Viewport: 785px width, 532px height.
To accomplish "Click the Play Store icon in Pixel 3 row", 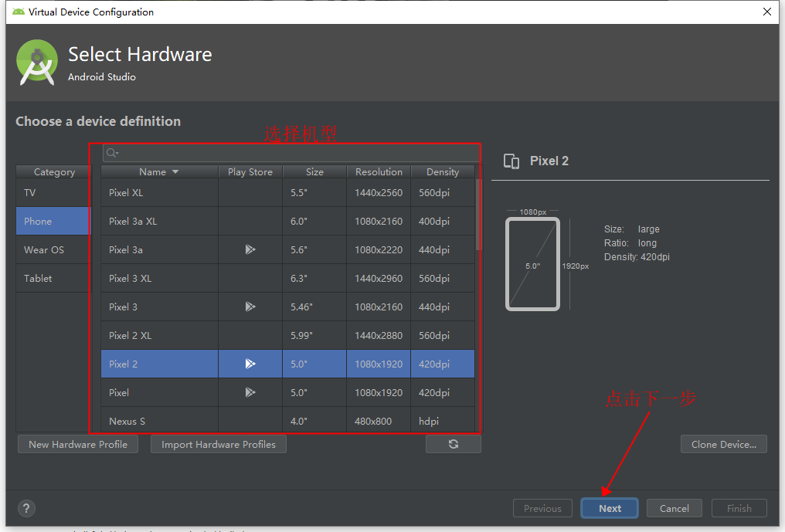I will click(x=250, y=307).
